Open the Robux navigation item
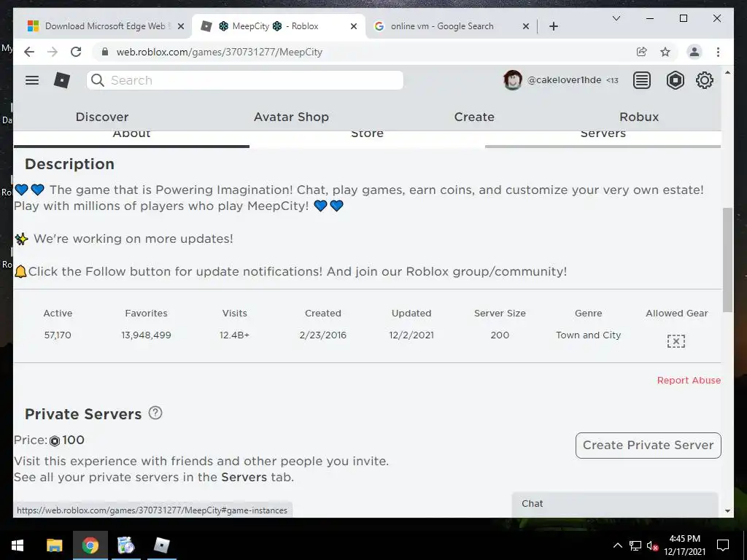Screen dimensions: 747x560 (x=639, y=117)
